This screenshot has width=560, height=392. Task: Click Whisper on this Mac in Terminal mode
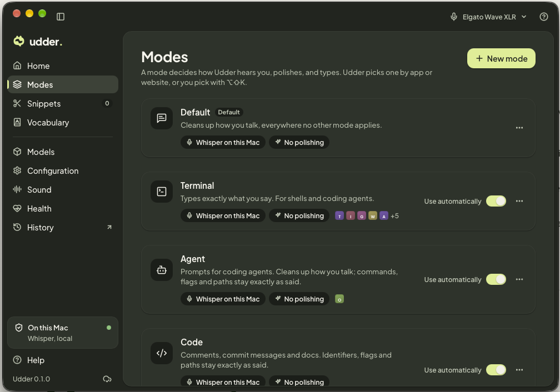click(223, 215)
